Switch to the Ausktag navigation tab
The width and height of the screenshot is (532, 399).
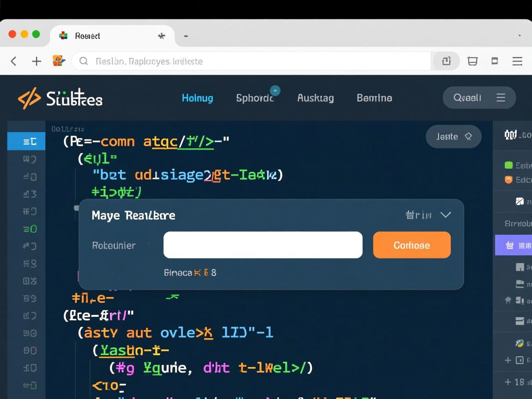pos(315,98)
